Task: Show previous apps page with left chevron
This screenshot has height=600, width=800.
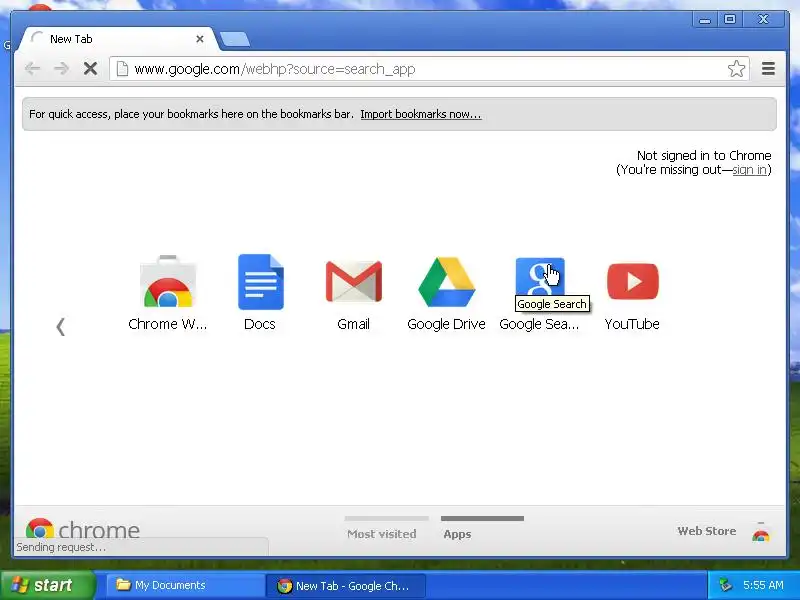Action: pyautogui.click(x=61, y=327)
